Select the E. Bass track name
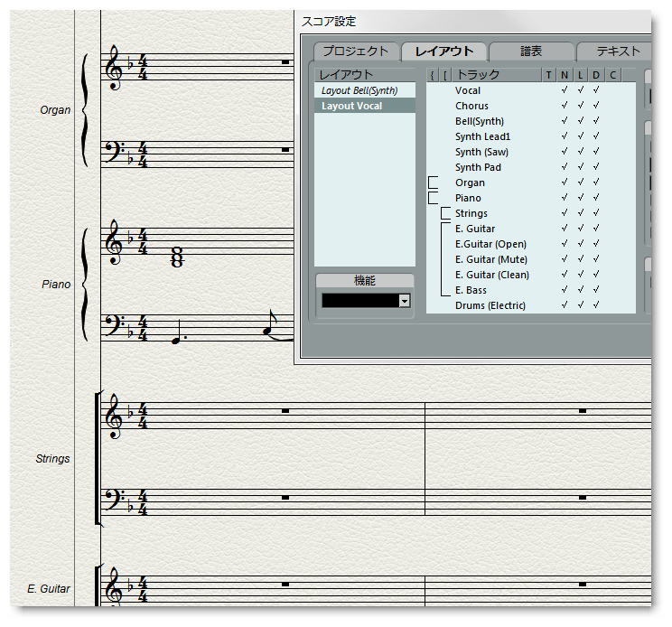This screenshot has width=672, height=627. (471, 290)
